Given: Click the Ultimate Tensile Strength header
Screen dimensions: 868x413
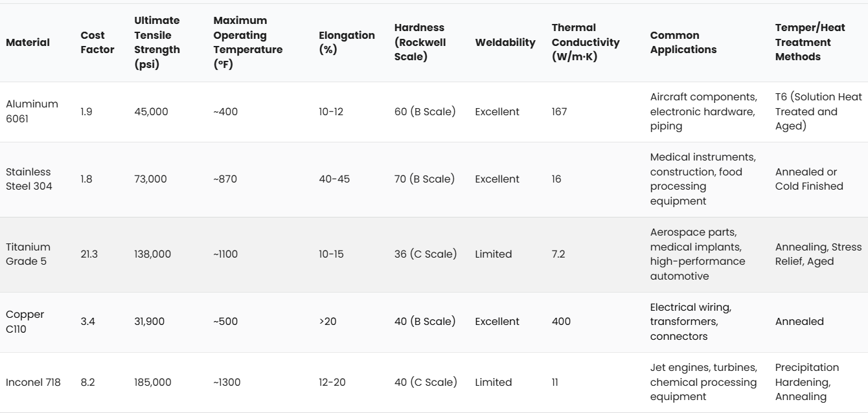Looking at the screenshot, I should pyautogui.click(x=157, y=43).
